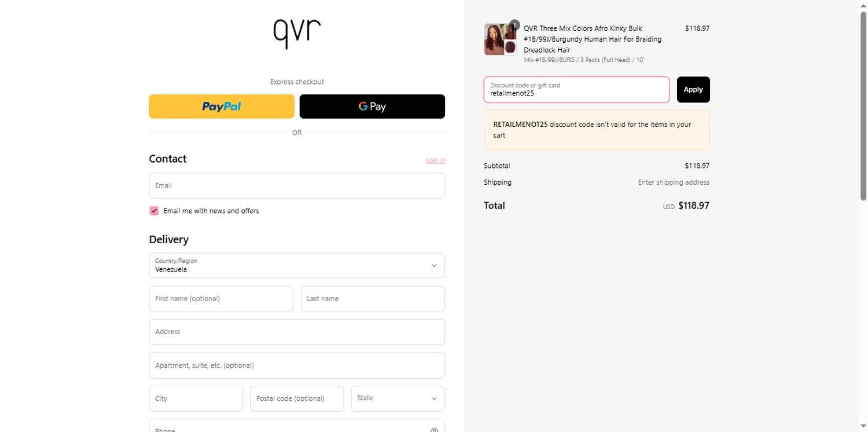Click the City input field
This screenshot has height=432, width=868.
click(196, 398)
